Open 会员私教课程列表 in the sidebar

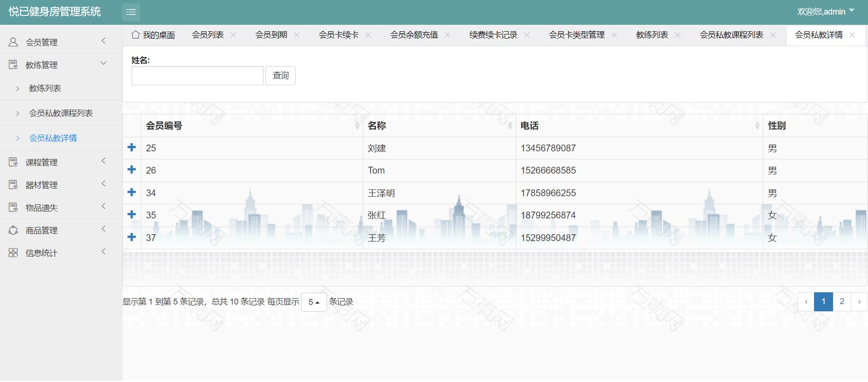click(x=61, y=113)
